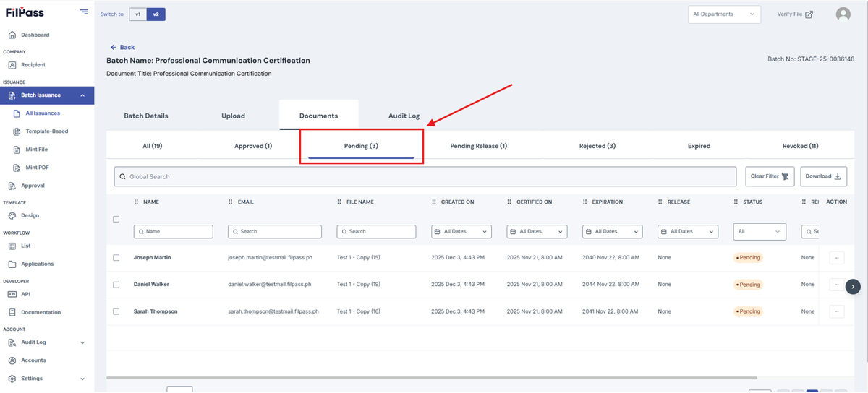The width and height of the screenshot is (868, 393).
Task: Collapse the sidebar with the hamburger icon
Action: click(x=84, y=12)
